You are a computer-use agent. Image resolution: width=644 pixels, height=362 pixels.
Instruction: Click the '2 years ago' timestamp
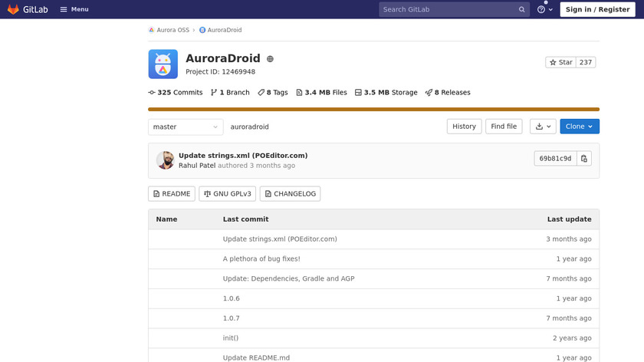click(572, 337)
